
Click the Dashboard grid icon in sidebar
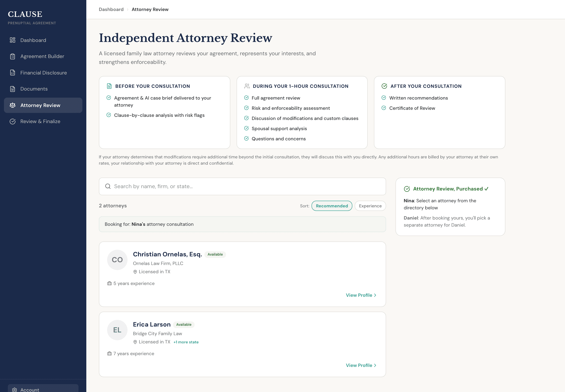(x=13, y=40)
